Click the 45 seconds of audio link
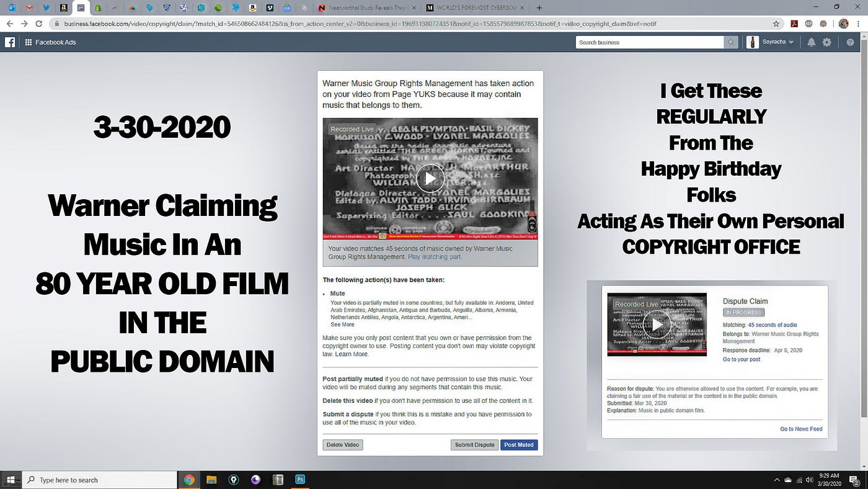Screen dimensions: 868x489 pyautogui.click(x=773, y=325)
